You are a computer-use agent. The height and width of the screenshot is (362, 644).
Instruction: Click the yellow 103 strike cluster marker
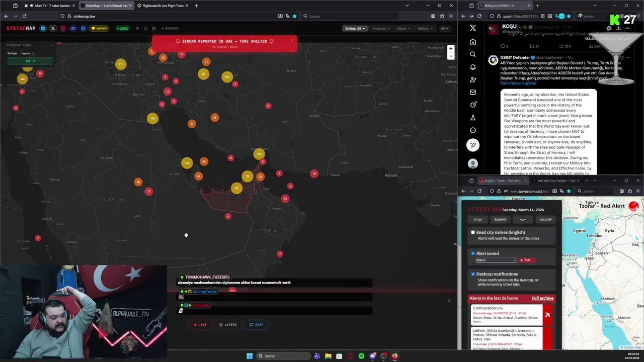pos(259,154)
